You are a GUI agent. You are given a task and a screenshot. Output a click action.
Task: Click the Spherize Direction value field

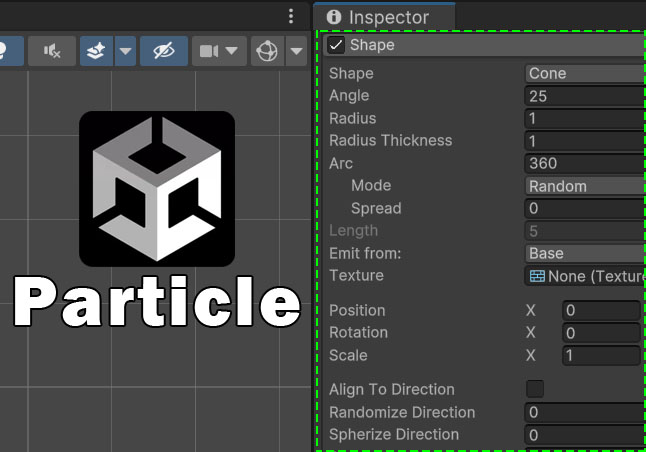(x=585, y=435)
